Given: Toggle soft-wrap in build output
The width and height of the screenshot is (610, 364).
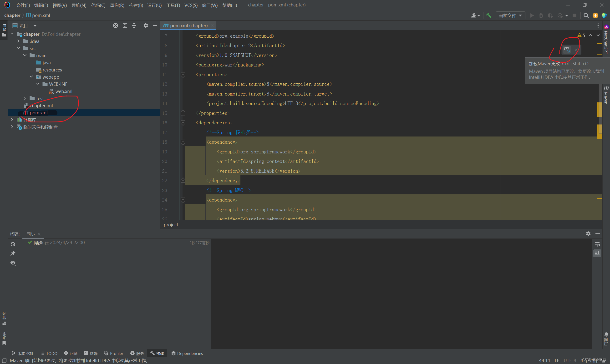Looking at the screenshot, I should point(597,244).
